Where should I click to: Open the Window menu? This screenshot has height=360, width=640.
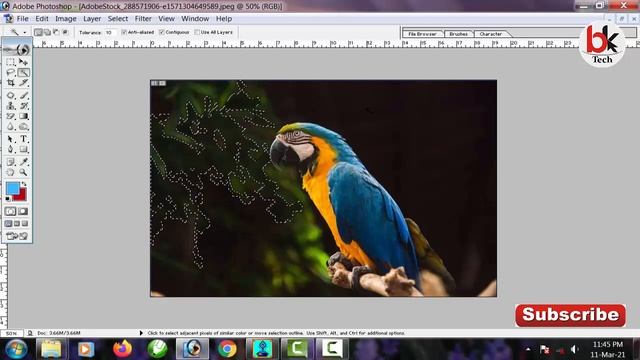coord(195,19)
